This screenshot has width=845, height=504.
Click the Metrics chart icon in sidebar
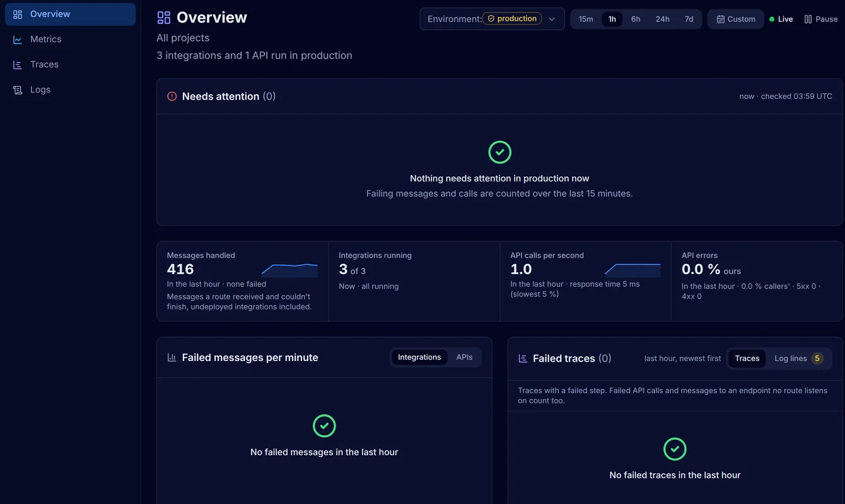(x=18, y=39)
